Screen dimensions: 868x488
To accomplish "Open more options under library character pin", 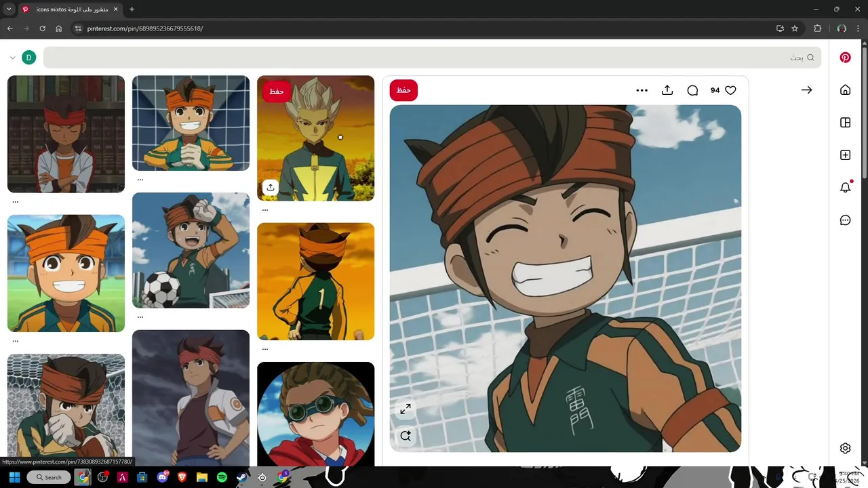I will (15, 201).
